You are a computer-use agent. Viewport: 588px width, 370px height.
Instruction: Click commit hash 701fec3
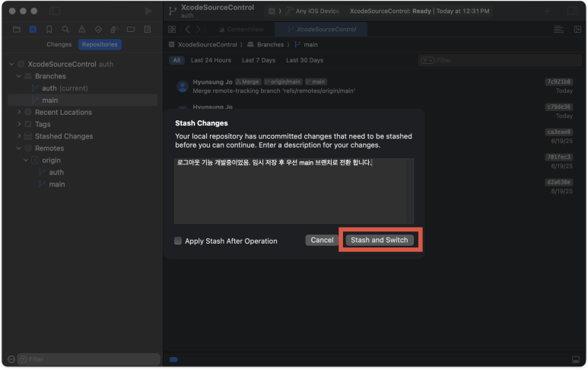coord(559,158)
